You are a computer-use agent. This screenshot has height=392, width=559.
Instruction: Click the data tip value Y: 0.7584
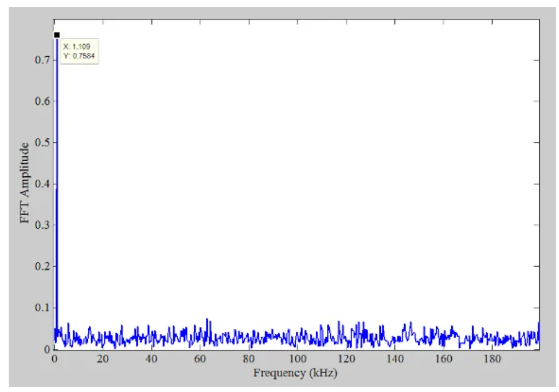click(x=79, y=56)
